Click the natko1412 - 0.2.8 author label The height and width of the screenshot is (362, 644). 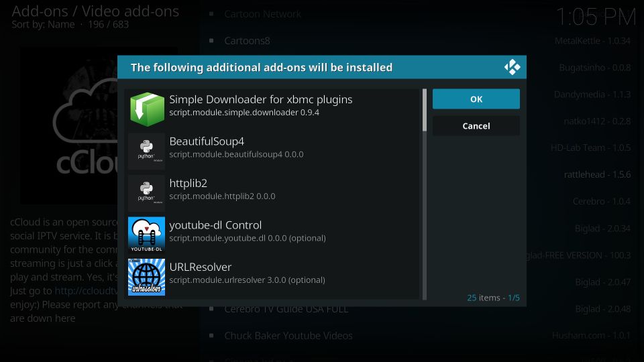[x=597, y=121]
